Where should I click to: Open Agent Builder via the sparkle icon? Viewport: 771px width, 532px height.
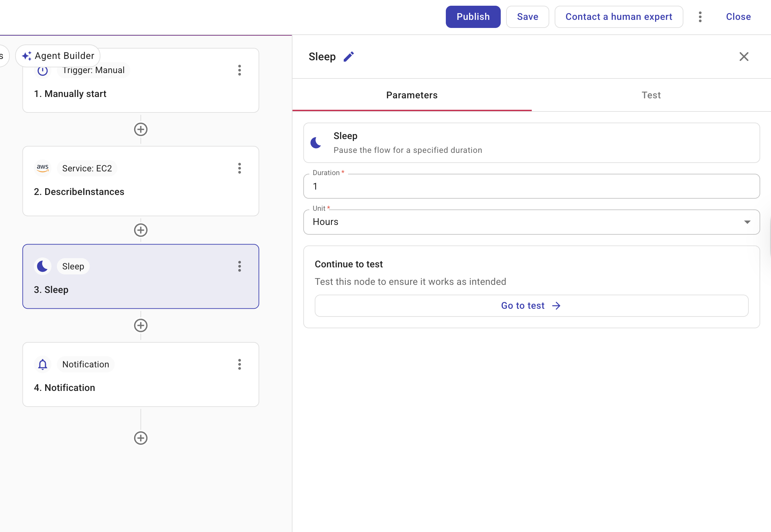pos(27,56)
